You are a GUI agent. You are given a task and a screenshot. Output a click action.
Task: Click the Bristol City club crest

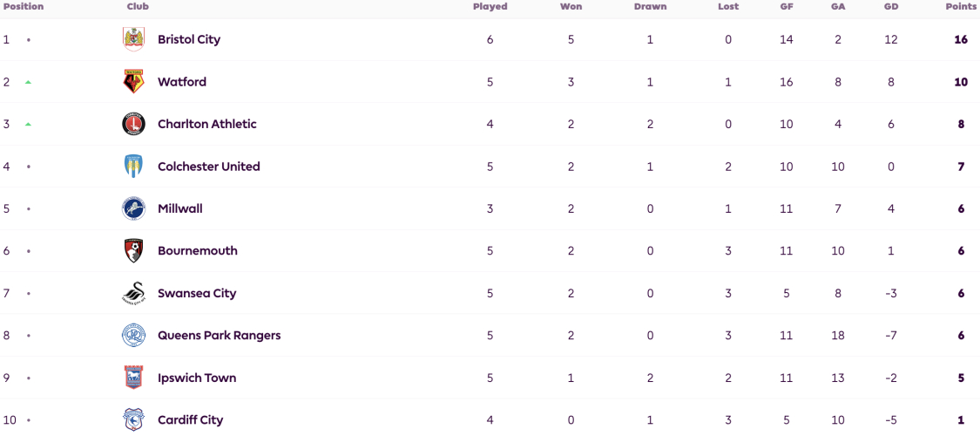point(133,39)
